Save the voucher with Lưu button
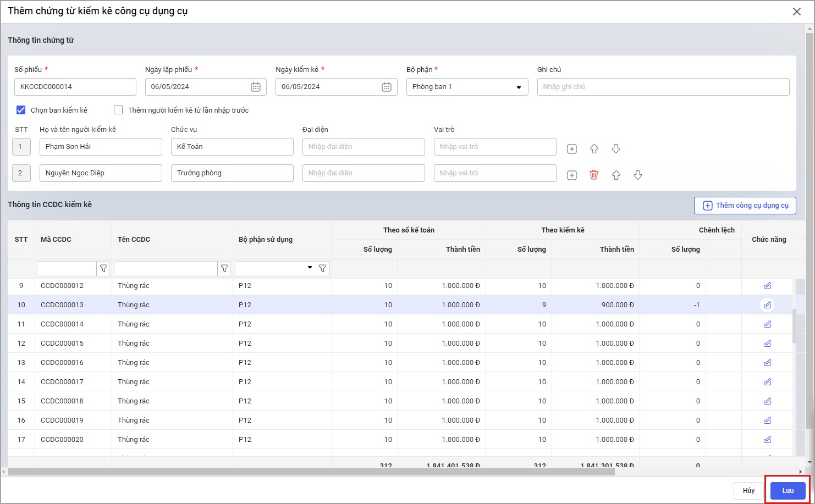The width and height of the screenshot is (815, 504). tap(788, 491)
